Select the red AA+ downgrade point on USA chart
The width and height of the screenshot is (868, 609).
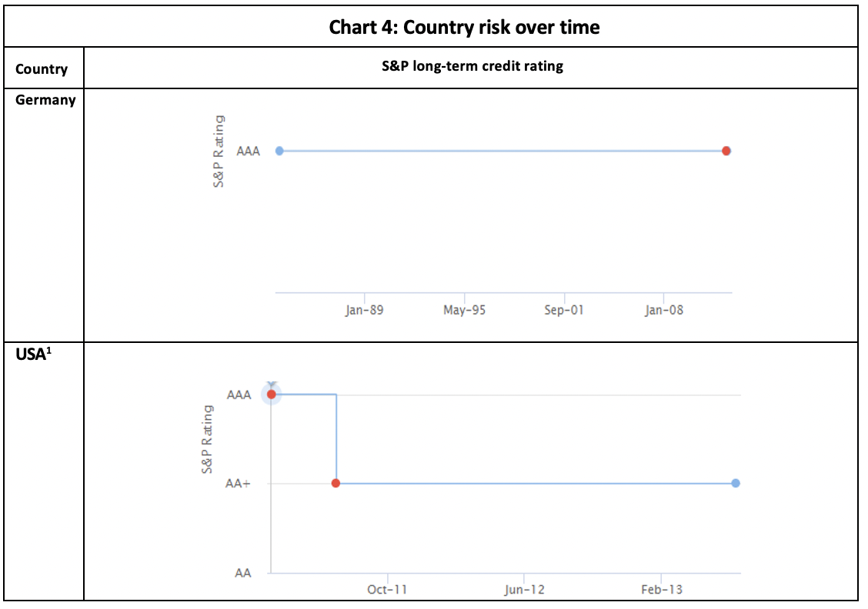(336, 484)
